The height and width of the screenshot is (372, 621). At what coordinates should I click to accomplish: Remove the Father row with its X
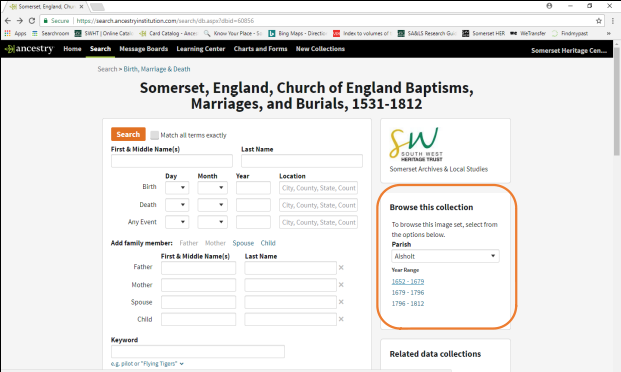(341, 268)
